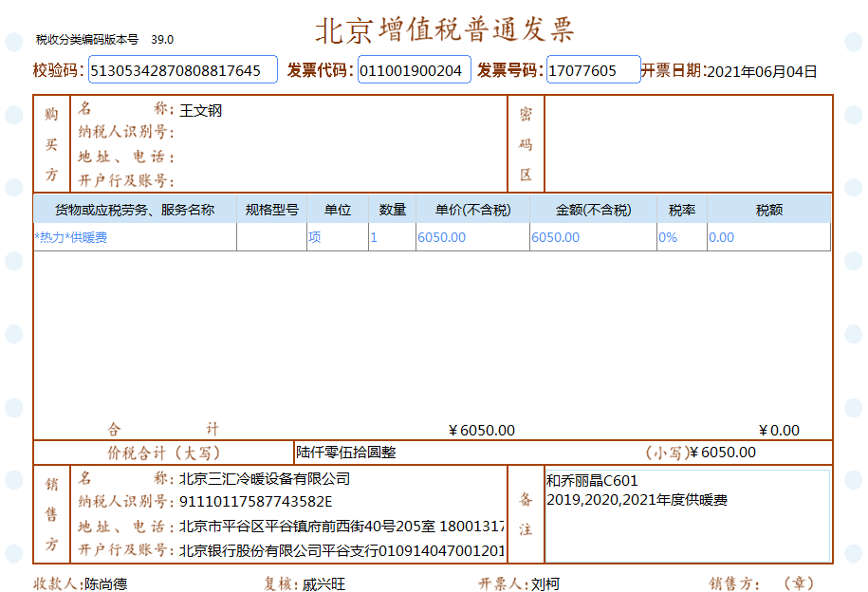Image resolution: width=868 pixels, height=592 pixels.
Task: Click the 货物或应税劳务、服务名称 column header
Action: [x=135, y=210]
